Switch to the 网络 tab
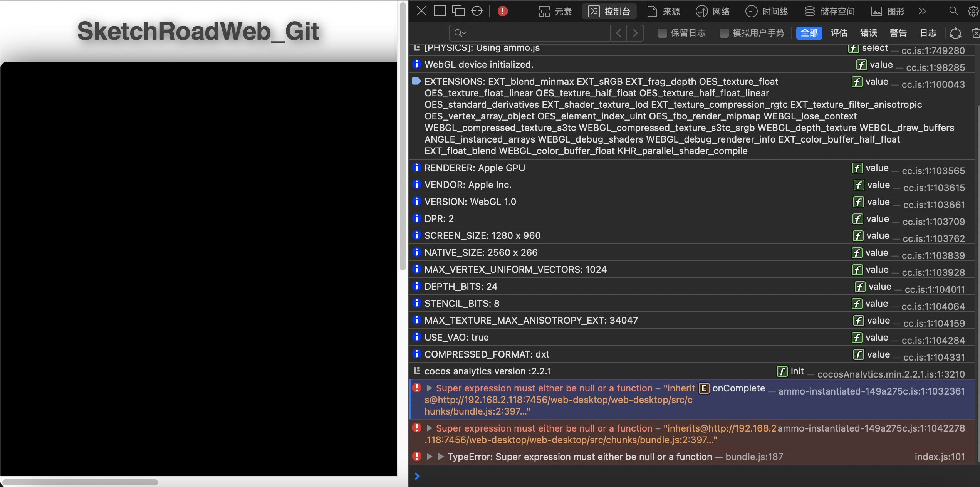This screenshot has height=487, width=980. (713, 11)
